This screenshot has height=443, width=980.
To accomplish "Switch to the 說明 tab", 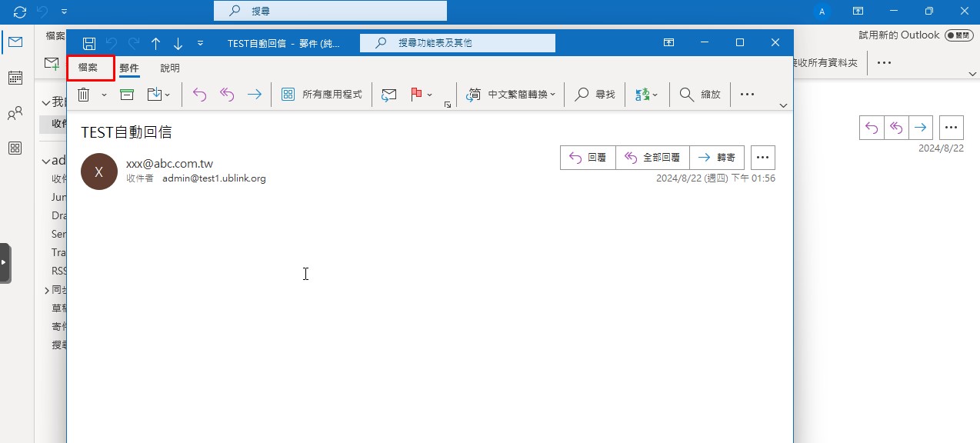I will coord(170,68).
